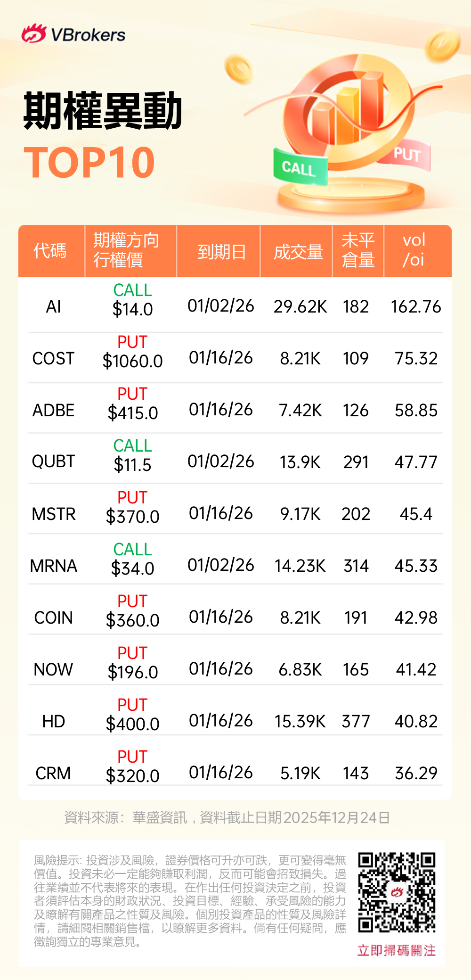Click the small logo inside QR code
The width and height of the screenshot is (471, 980).
coord(397,892)
